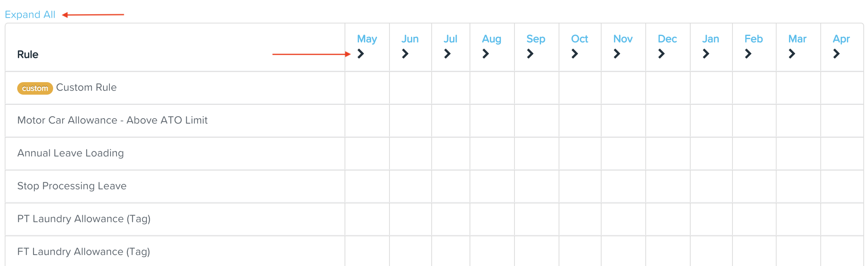This screenshot has width=868, height=266.
Task: Expand the Nov column chevron
Action: (x=617, y=54)
